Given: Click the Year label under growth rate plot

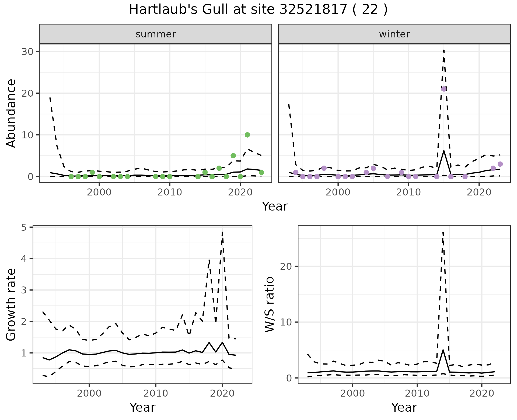Looking at the screenshot, I should (142, 407).
